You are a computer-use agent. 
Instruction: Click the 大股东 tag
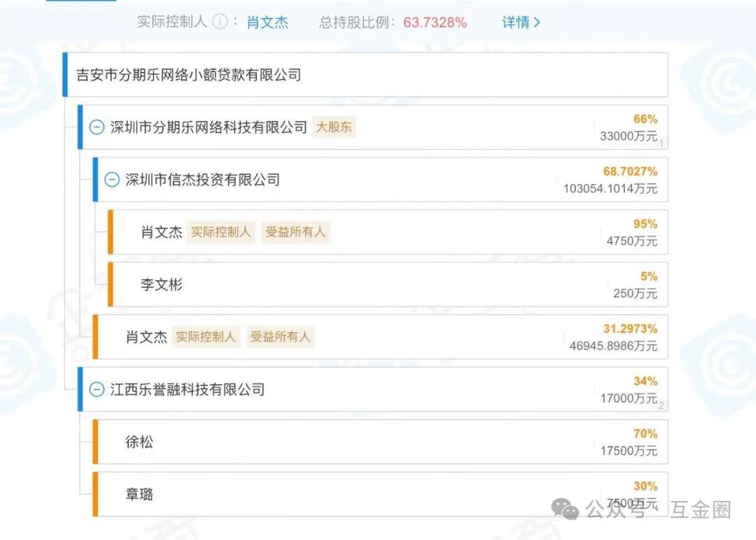[334, 127]
